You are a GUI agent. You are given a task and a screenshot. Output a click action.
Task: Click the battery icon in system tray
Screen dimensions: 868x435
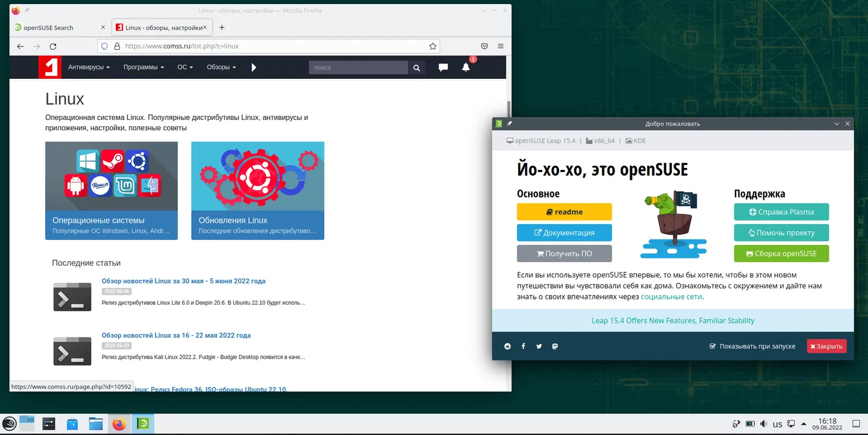click(x=750, y=424)
